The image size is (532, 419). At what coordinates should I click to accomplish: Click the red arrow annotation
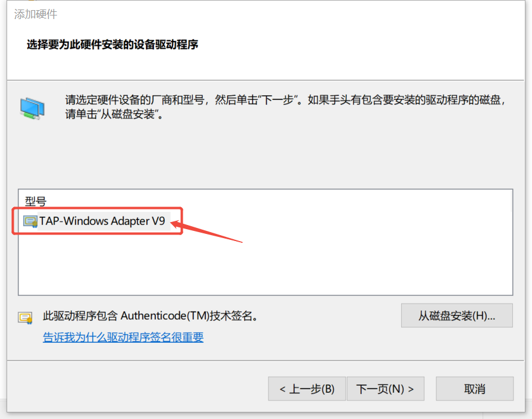(x=206, y=232)
